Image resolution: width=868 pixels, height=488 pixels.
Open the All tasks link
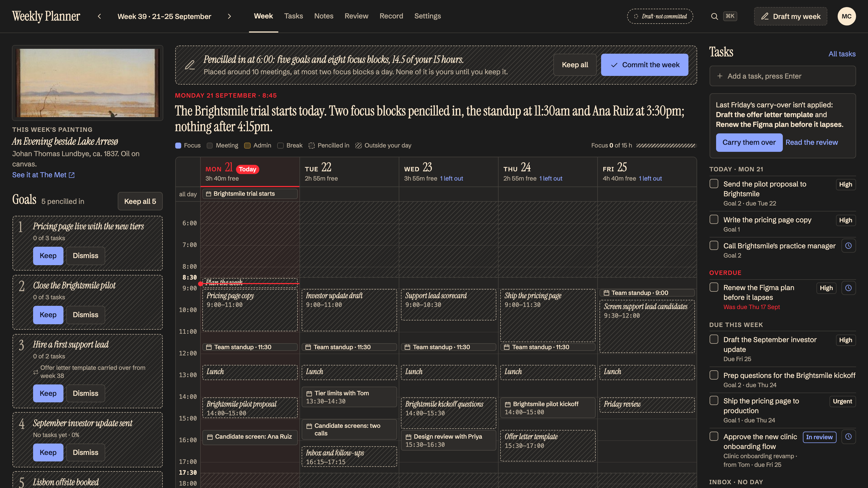pyautogui.click(x=842, y=54)
